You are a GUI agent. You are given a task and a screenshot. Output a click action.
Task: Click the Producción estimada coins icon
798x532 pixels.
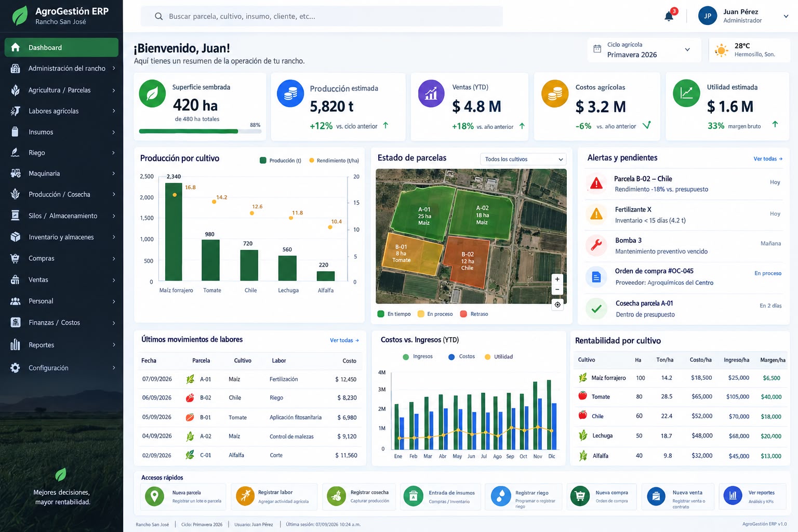[290, 94]
